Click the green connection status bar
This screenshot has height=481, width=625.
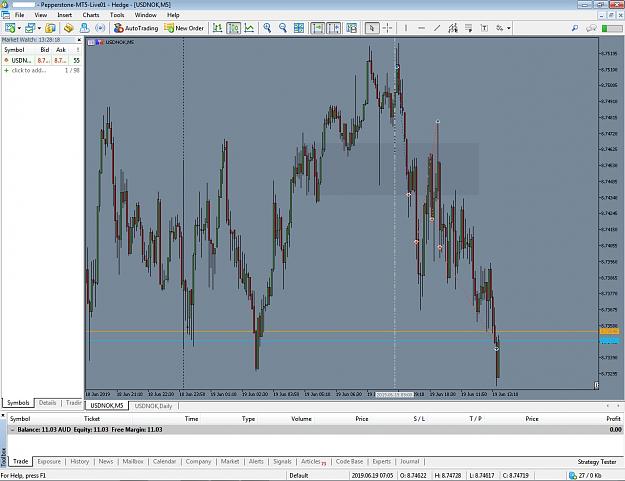[x=612, y=28]
